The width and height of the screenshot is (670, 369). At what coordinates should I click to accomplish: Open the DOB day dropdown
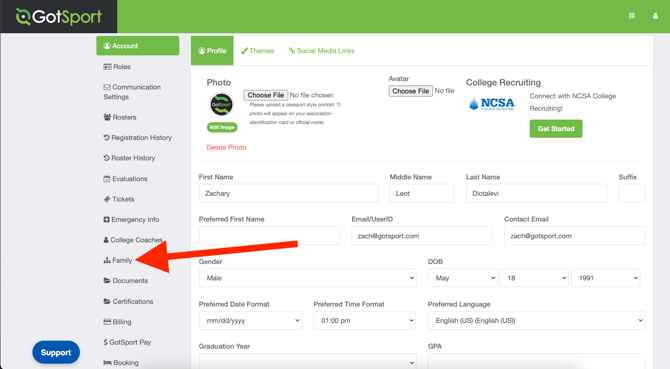coord(534,278)
